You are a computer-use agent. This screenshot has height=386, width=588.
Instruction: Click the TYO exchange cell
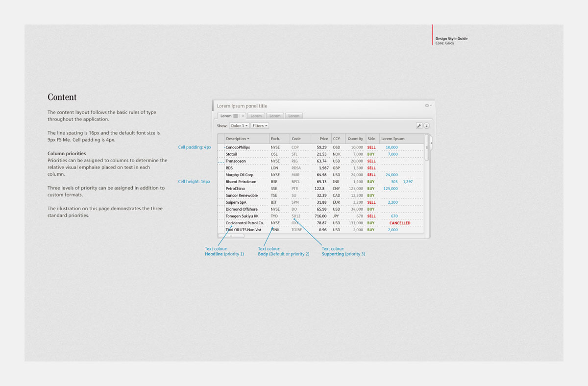pyautogui.click(x=274, y=216)
